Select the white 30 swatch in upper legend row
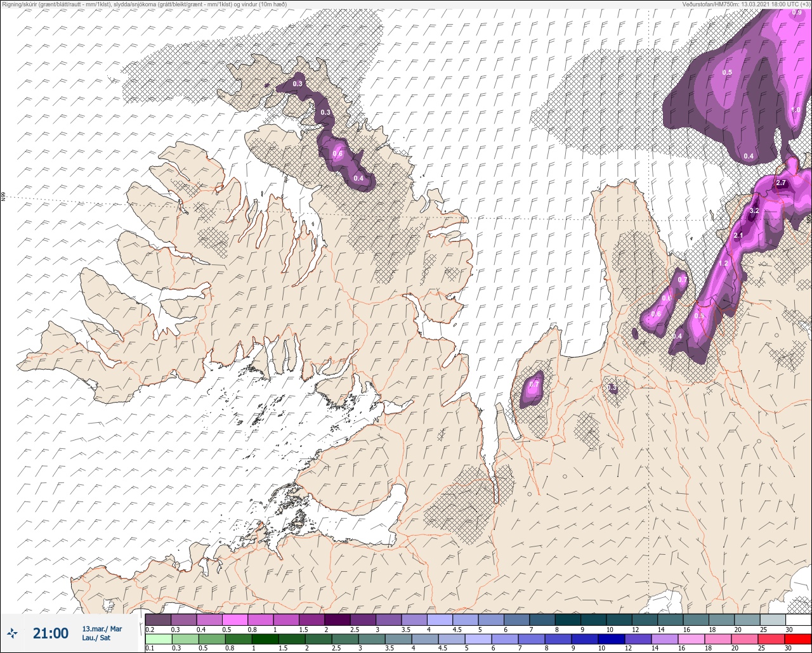 coord(798,619)
